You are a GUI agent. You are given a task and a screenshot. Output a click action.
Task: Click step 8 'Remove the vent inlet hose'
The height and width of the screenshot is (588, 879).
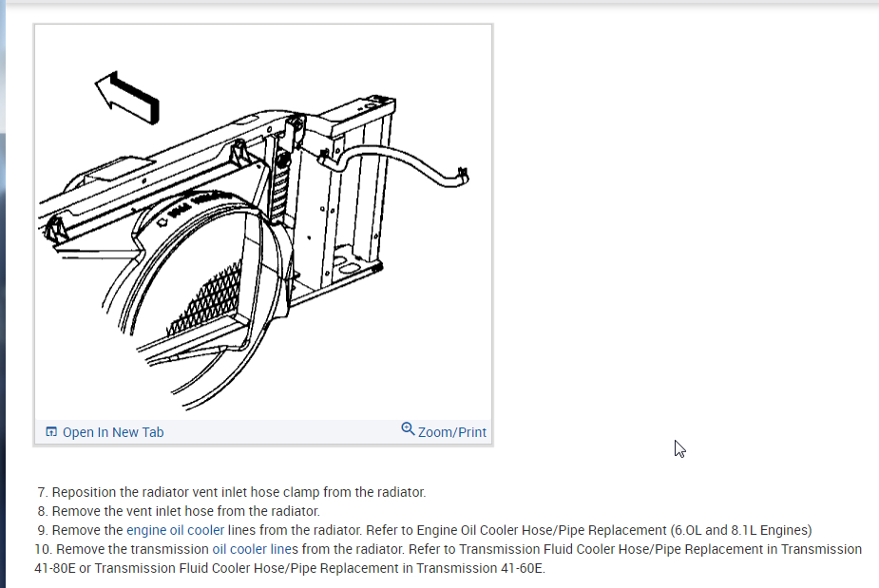179,511
